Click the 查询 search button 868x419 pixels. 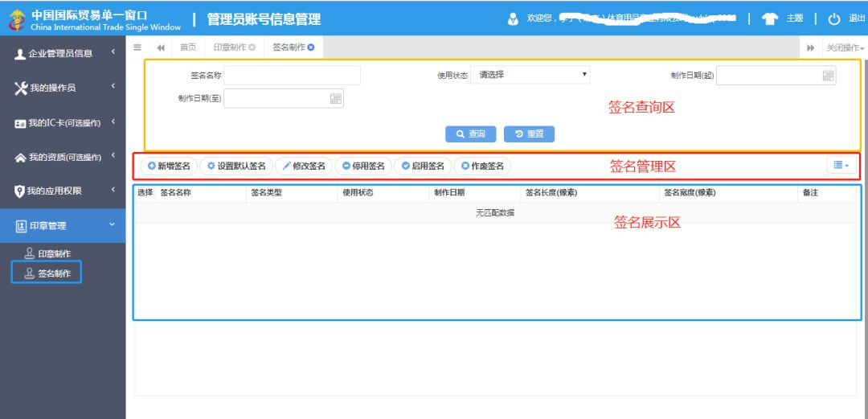pyautogui.click(x=470, y=134)
